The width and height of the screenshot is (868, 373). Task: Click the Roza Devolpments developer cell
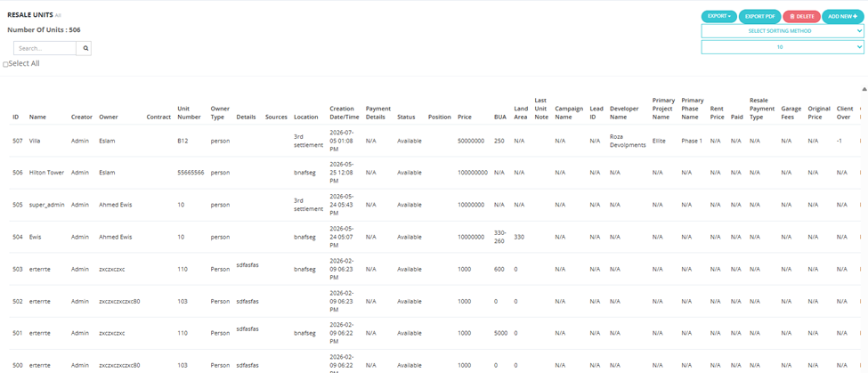coord(628,141)
